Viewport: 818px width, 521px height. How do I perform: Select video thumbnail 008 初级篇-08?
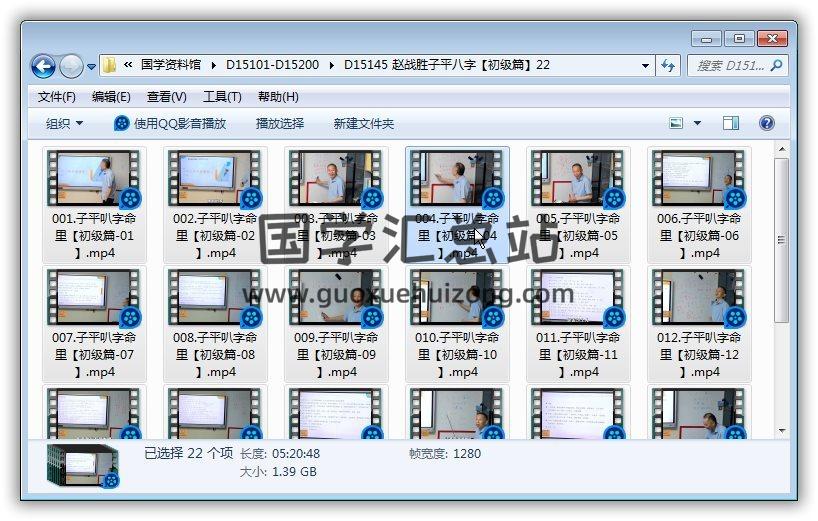215,298
